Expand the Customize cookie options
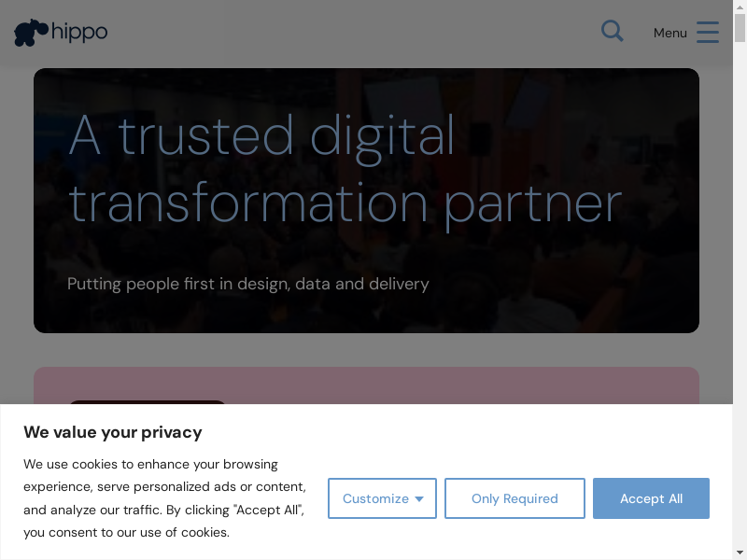 click(375, 498)
